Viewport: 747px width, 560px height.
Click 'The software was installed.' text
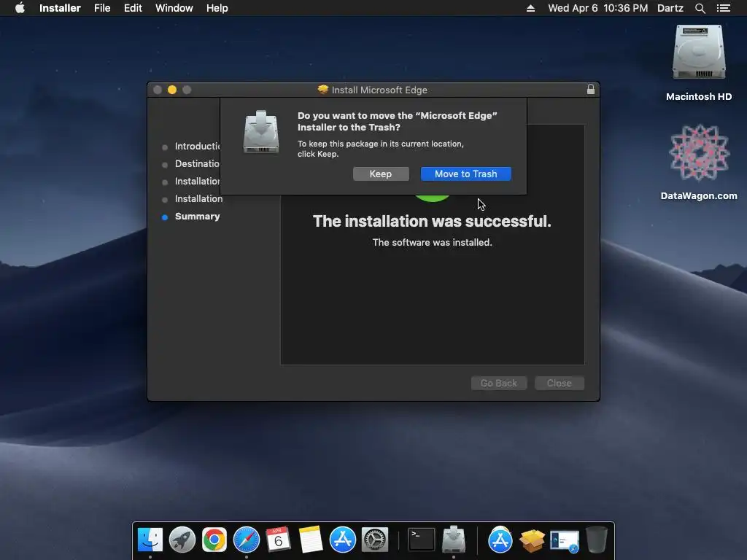point(432,242)
